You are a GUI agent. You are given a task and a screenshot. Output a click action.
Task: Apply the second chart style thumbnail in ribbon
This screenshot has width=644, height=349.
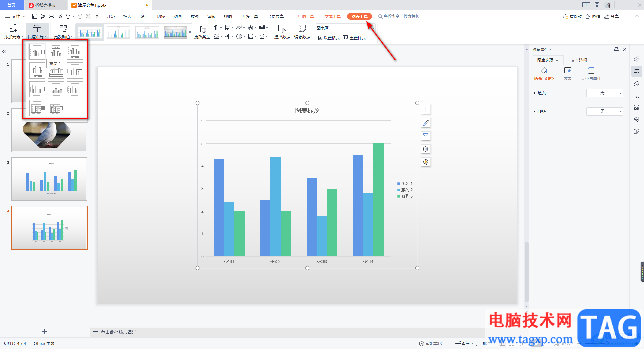point(118,33)
